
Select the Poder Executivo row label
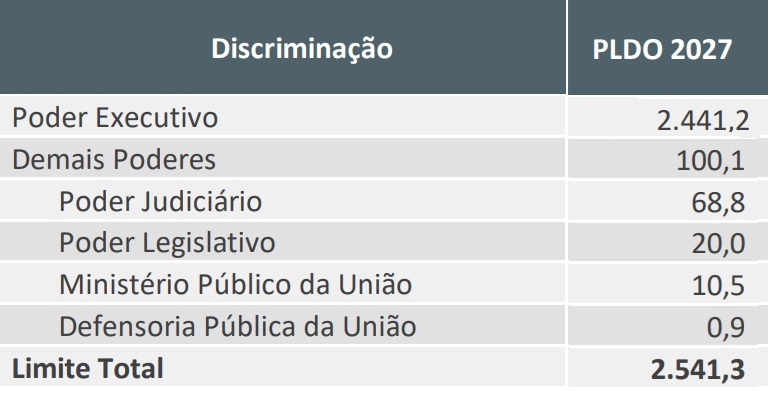114,119
